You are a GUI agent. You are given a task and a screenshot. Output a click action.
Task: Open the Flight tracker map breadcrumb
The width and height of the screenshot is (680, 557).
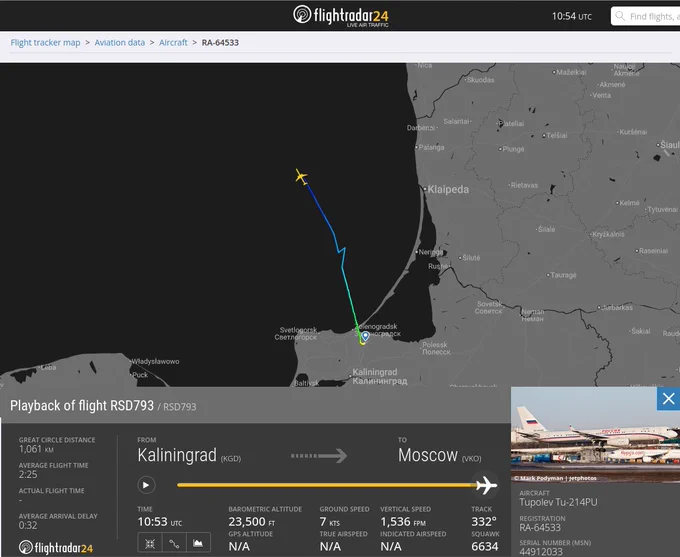pos(45,43)
